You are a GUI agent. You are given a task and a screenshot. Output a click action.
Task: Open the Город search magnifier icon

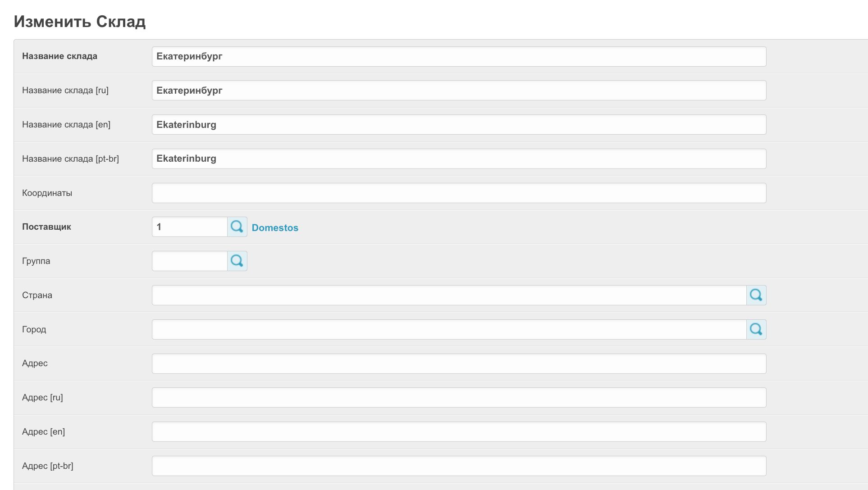[756, 330]
